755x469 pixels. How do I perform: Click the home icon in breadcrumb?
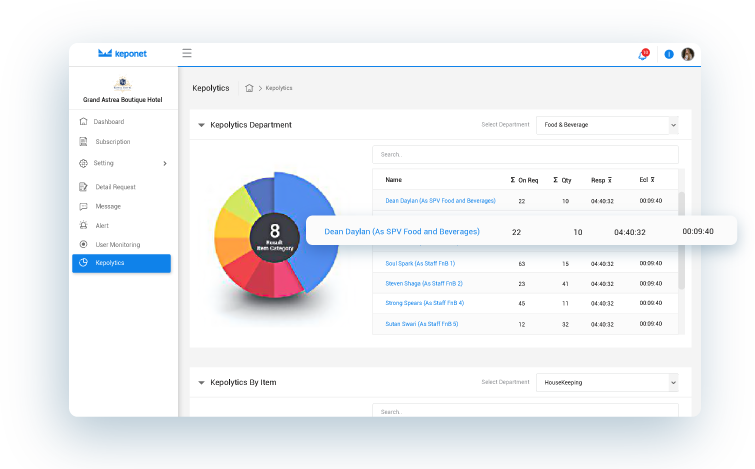pos(249,88)
